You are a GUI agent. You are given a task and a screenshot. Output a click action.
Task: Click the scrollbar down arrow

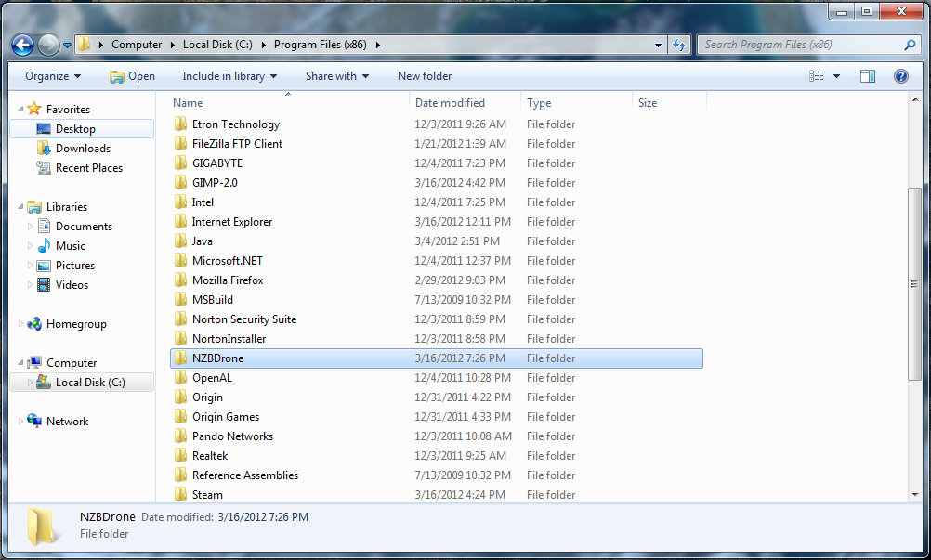[x=915, y=495]
